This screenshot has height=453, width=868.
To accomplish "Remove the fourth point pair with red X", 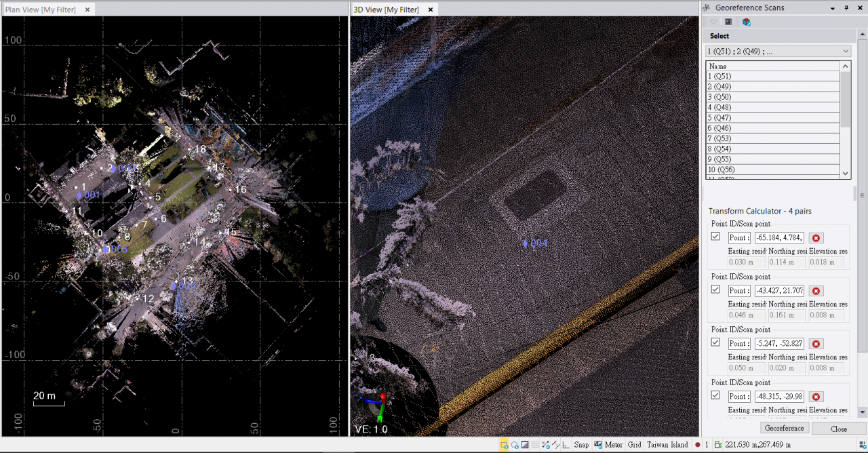I will (816, 397).
